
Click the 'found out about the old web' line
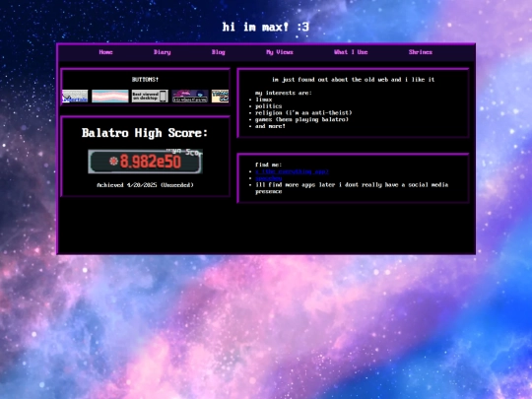pyautogui.click(x=354, y=80)
